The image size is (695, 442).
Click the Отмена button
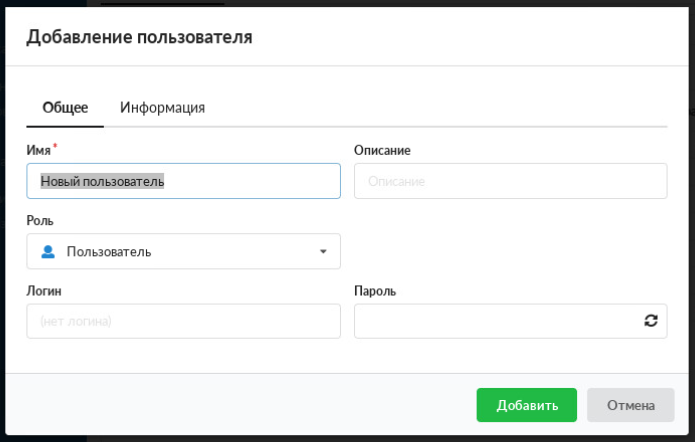(x=630, y=405)
